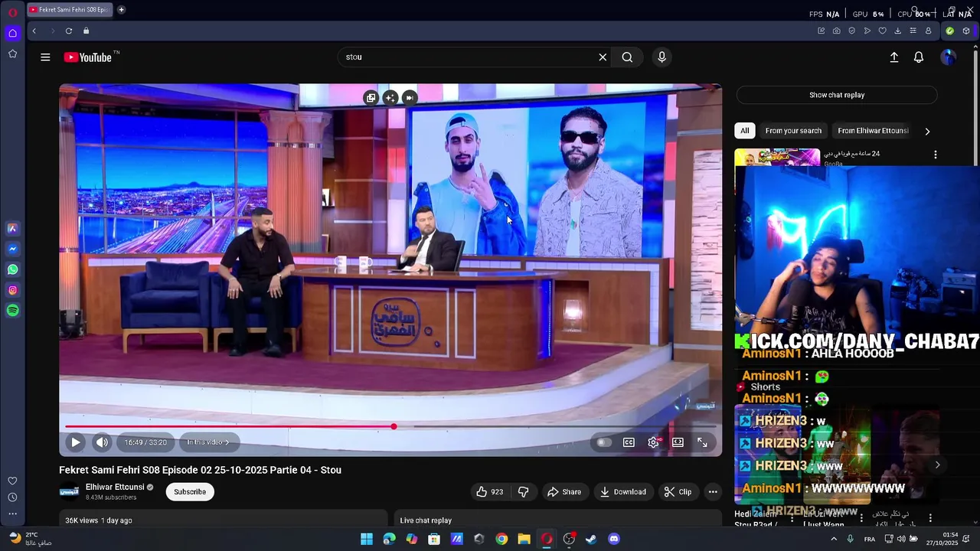Open the YouTube guide hamburger menu

(45, 57)
